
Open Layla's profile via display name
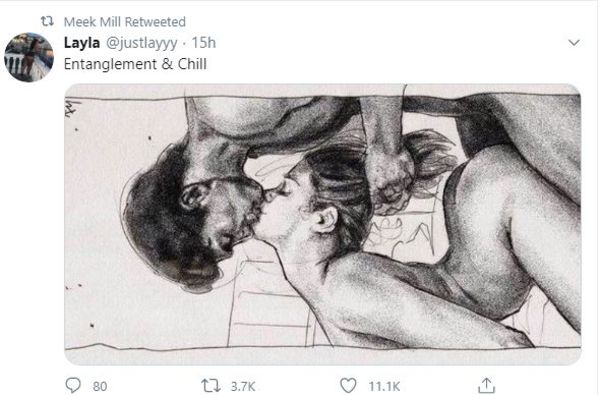(82, 42)
